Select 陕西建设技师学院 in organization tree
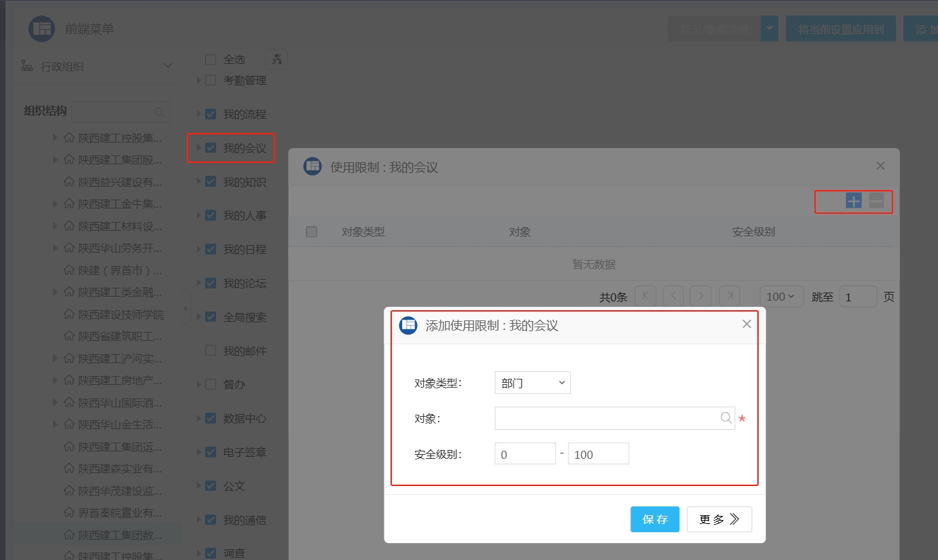 click(x=120, y=314)
